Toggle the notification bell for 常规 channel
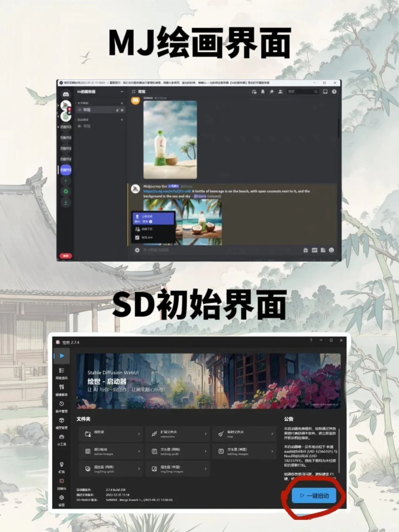The image size is (399, 532). [263, 91]
